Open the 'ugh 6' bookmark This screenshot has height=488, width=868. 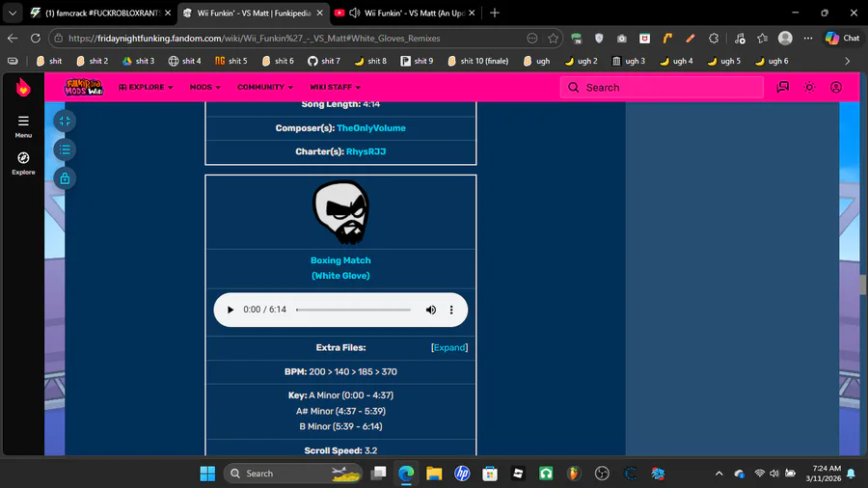tap(772, 61)
